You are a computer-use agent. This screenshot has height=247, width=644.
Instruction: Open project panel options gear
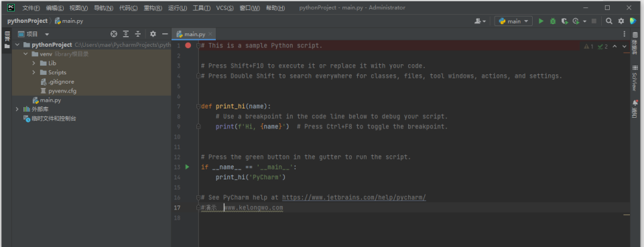point(153,34)
